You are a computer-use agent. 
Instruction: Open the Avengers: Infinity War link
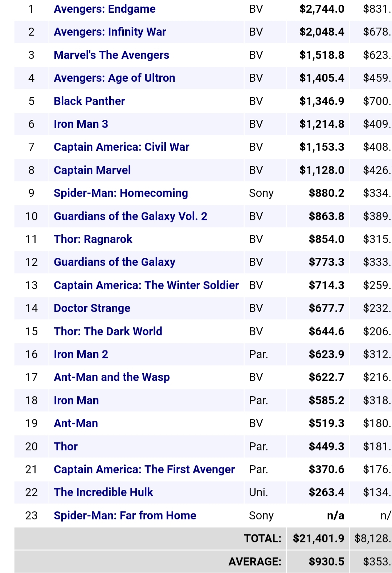point(110,32)
